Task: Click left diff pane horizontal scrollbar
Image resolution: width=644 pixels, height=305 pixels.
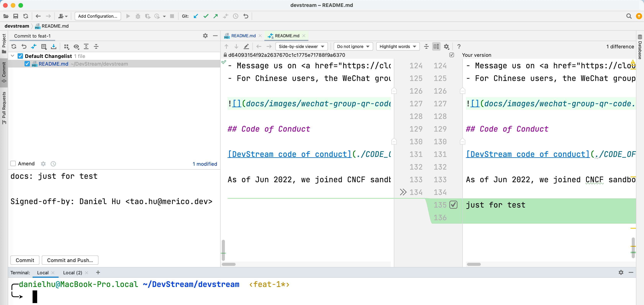Action: 229,264
